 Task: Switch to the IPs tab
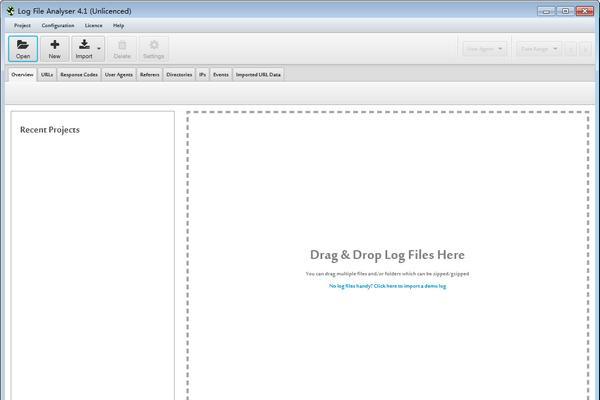tap(202, 75)
